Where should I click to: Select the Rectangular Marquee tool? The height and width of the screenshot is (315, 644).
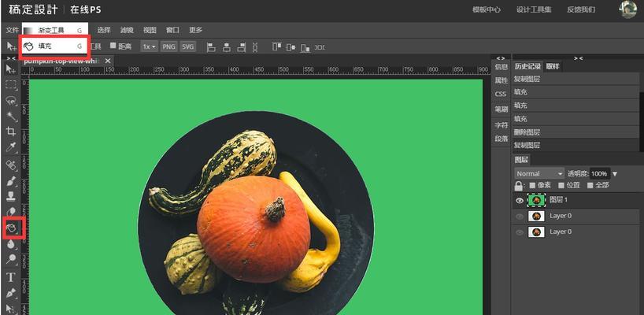[x=11, y=85]
